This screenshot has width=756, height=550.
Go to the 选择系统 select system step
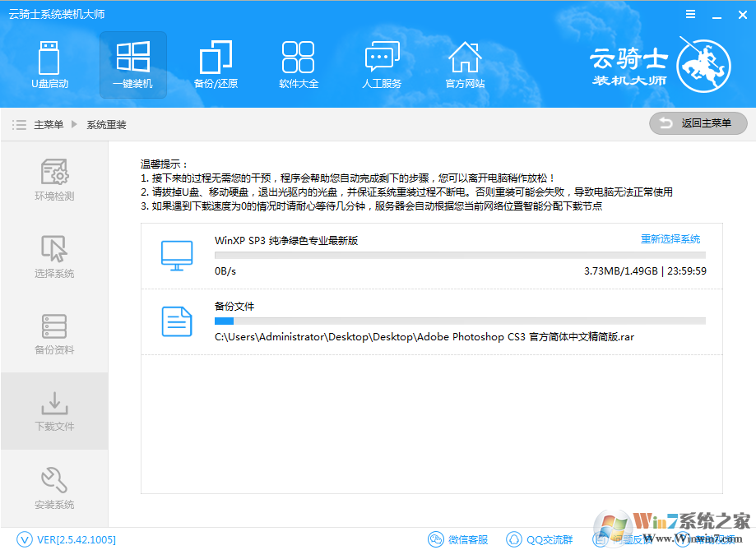(54, 257)
